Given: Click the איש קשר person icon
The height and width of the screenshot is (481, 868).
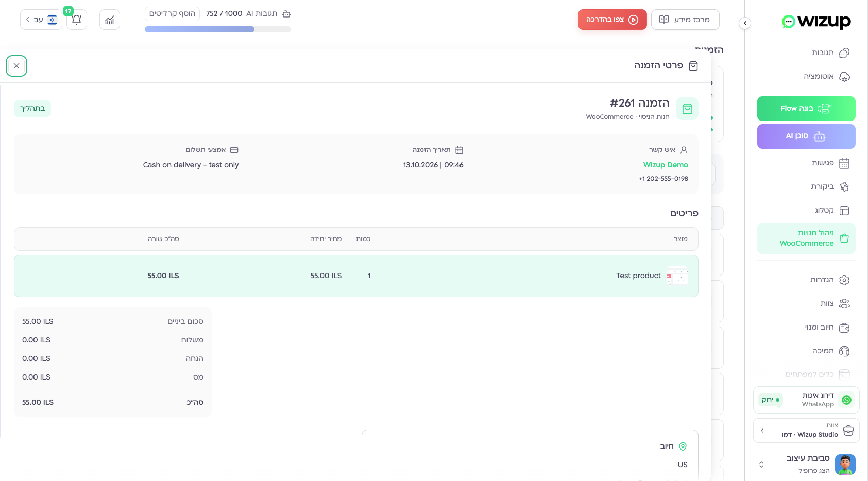Looking at the screenshot, I should 684,150.
